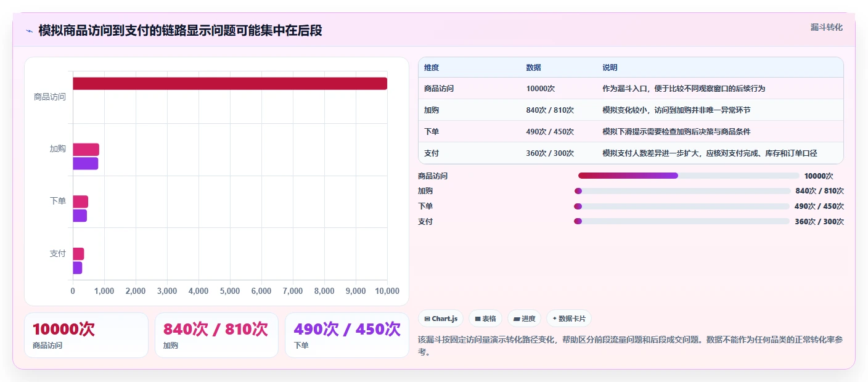The image size is (868, 382).
Task: Click the 模拟商品访问到支付 page title
Action: [180, 30]
